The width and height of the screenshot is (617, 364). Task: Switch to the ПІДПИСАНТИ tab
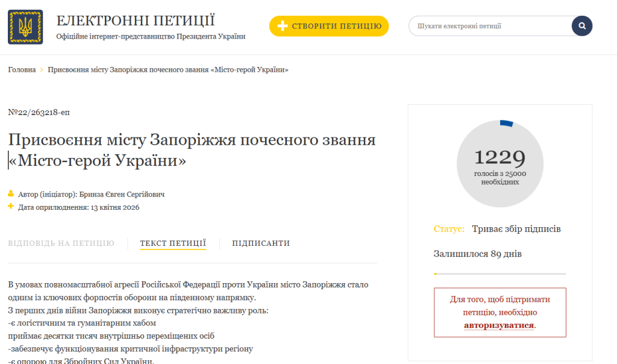[x=261, y=243]
